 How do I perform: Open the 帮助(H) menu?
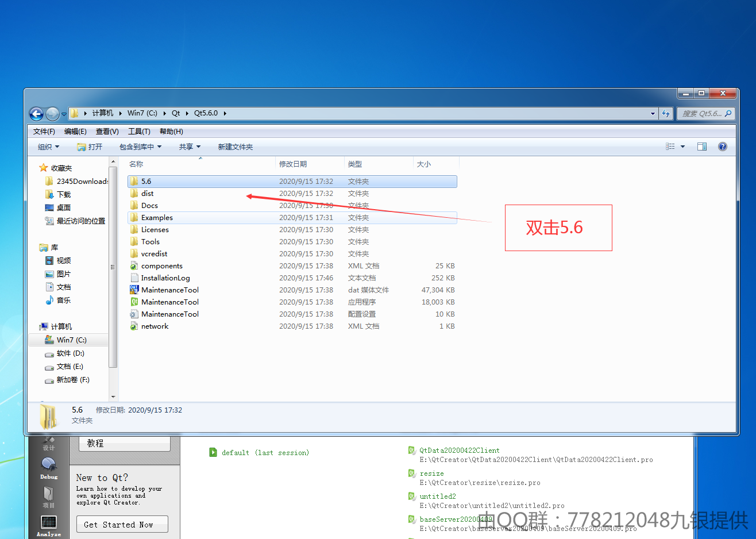[x=171, y=132]
